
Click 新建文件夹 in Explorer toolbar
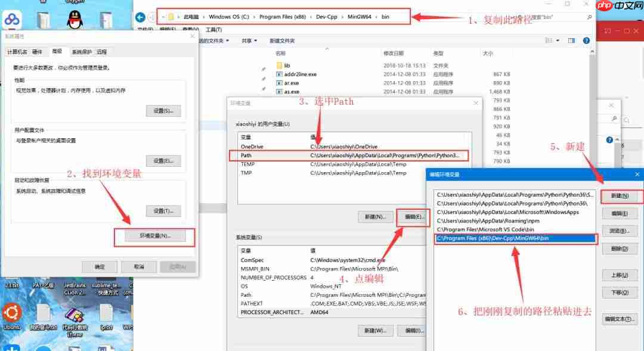coord(282,41)
